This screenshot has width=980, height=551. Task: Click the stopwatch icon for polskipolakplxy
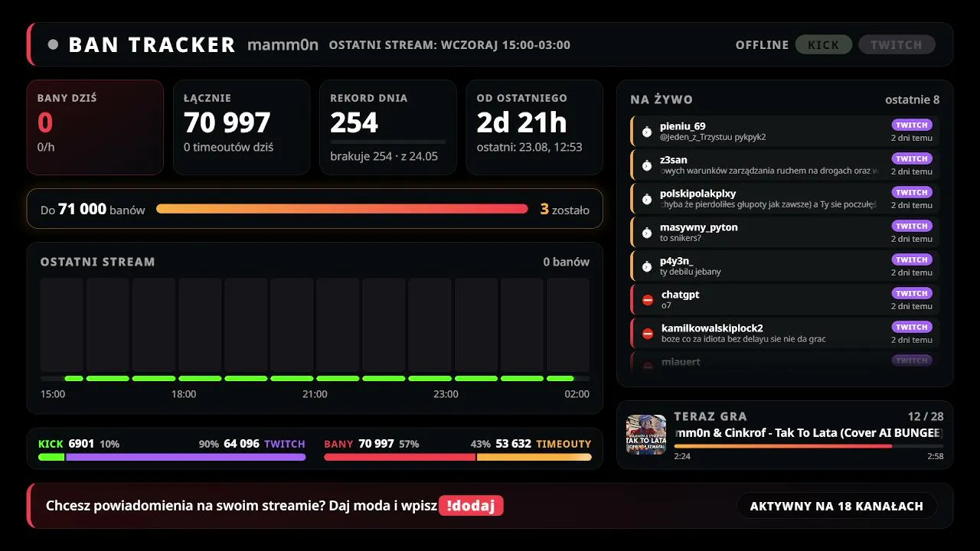click(x=647, y=199)
